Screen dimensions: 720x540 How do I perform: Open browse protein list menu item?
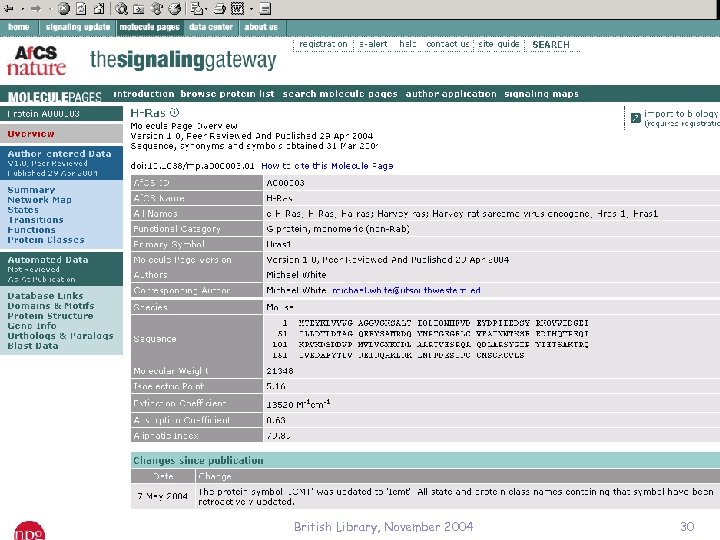227,94
